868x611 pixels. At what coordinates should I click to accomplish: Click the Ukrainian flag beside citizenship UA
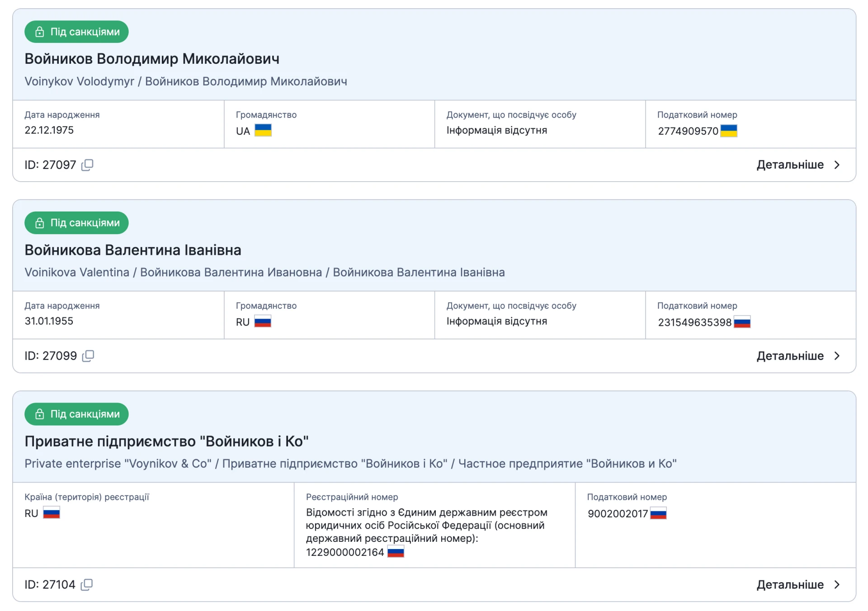263,131
